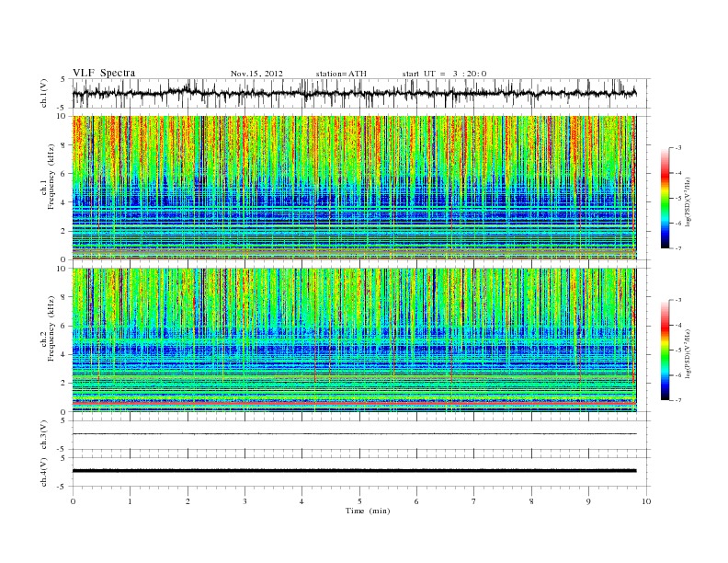Click the 'Time (min)' axis label
The height and width of the screenshot is (563, 728).
tap(368, 511)
